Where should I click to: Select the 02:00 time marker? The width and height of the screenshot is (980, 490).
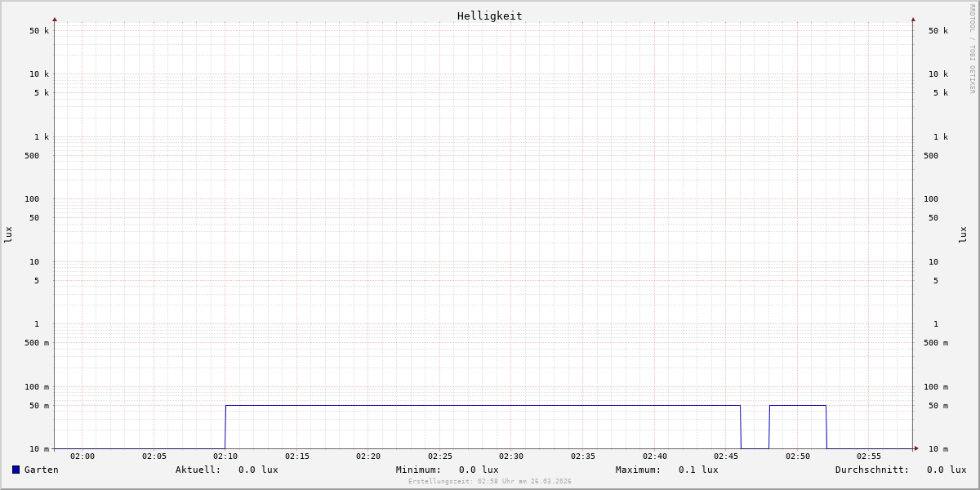coord(82,457)
